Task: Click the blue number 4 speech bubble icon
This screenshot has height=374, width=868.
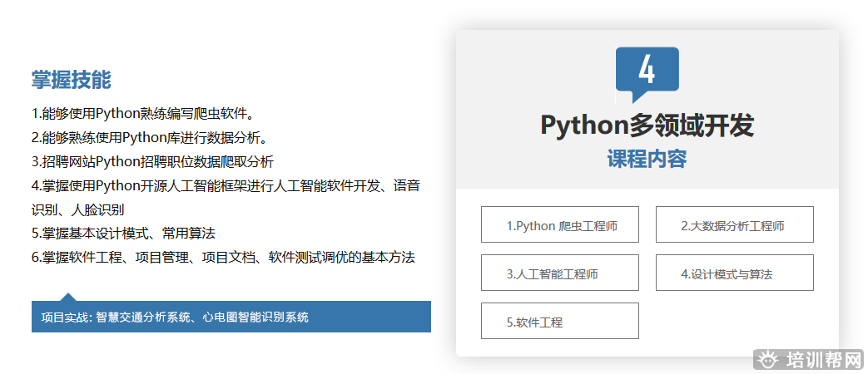Action: pos(647,74)
